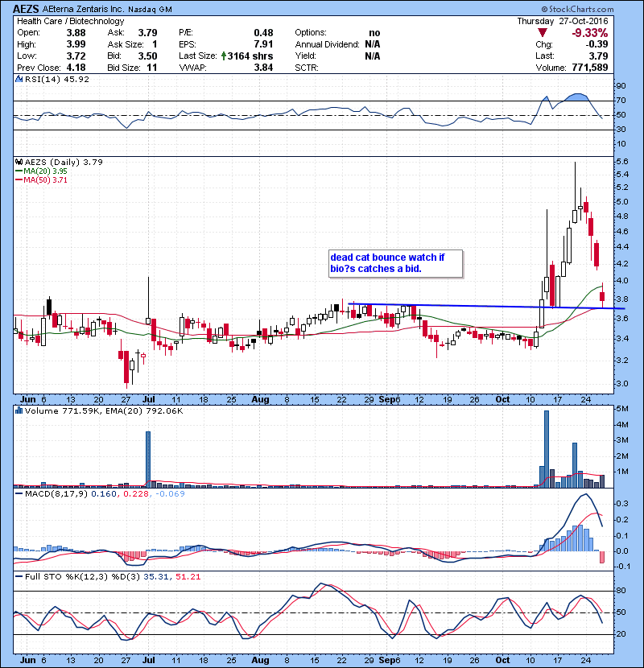Click the MACD signal value 0.228
644x668 pixels.
coord(136,494)
